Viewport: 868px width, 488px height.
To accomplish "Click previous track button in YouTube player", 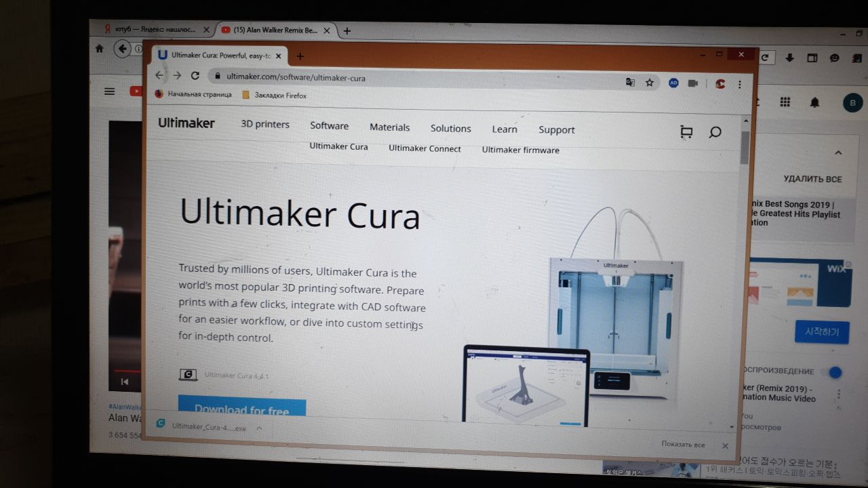I will click(x=125, y=382).
